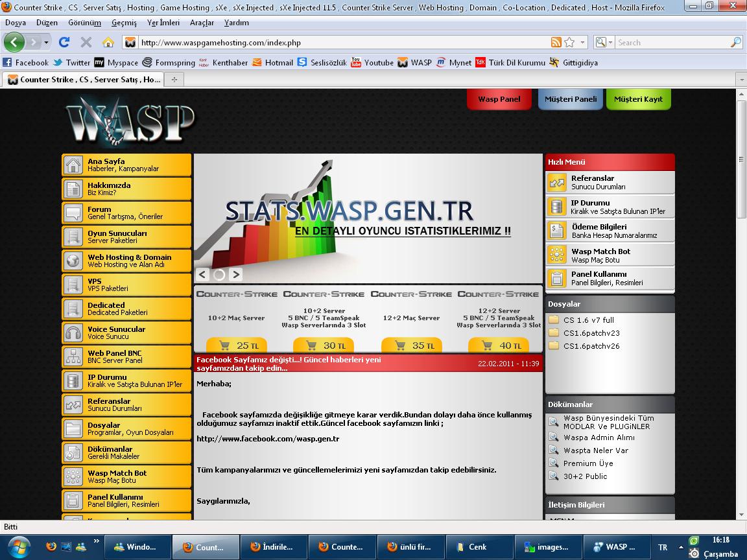The width and height of the screenshot is (747, 560).
Task: Open the Twitter bookmark
Action: pos(72,62)
